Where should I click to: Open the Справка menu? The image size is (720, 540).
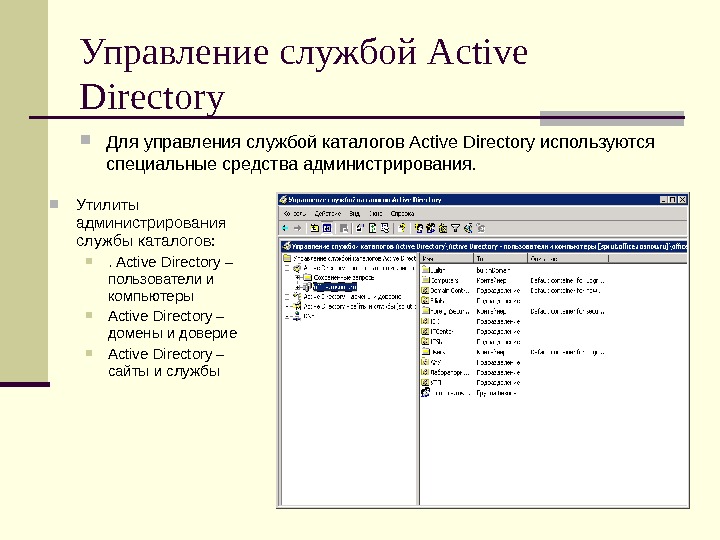402,214
